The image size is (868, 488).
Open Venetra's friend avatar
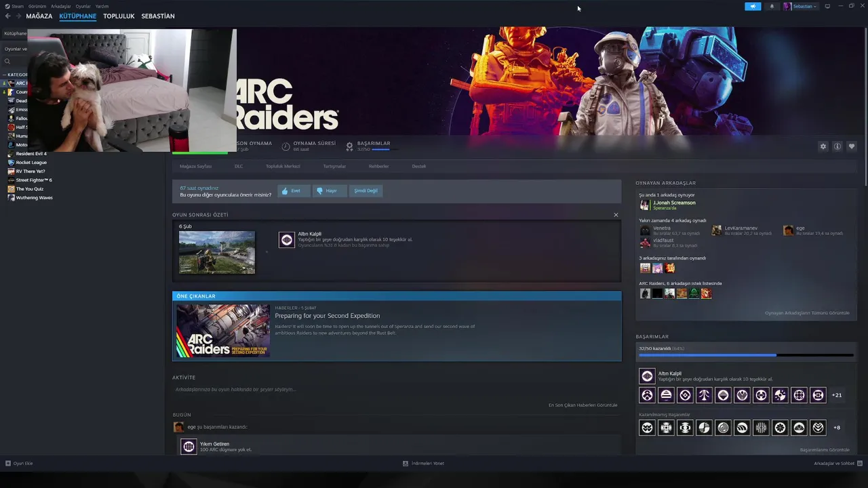pyautogui.click(x=645, y=230)
